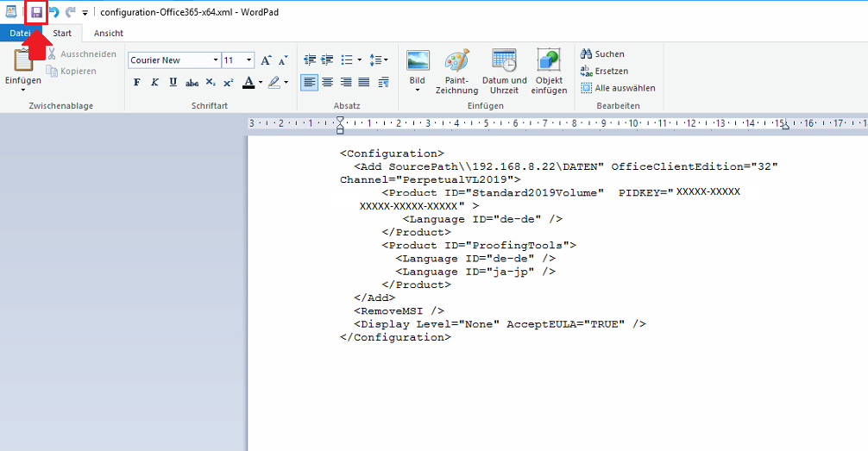Toggle subscript formatting
The image size is (868, 451).
coord(211,83)
